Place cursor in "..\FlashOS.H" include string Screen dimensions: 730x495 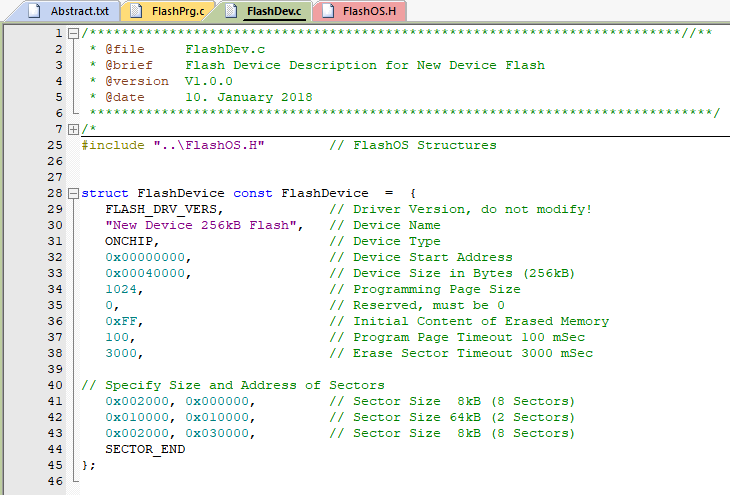coord(208,145)
